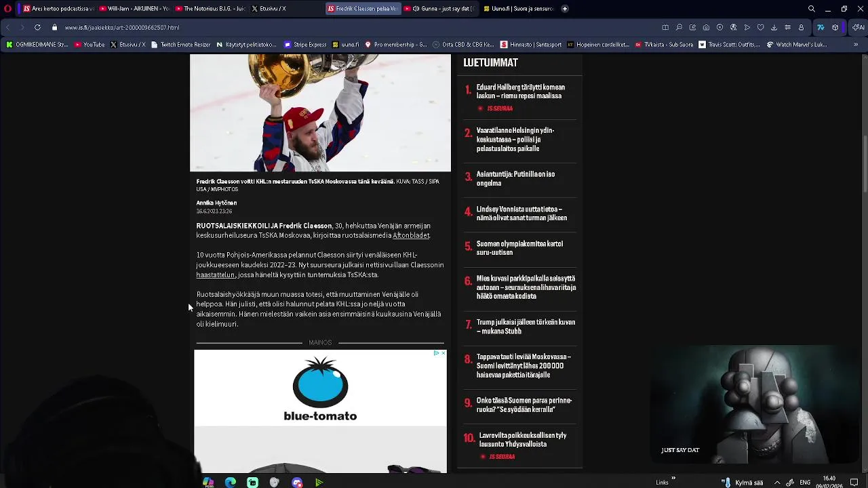Screen dimensions: 868x488
Task: Open Kylmä sää weather widget
Action: pyautogui.click(x=743, y=483)
